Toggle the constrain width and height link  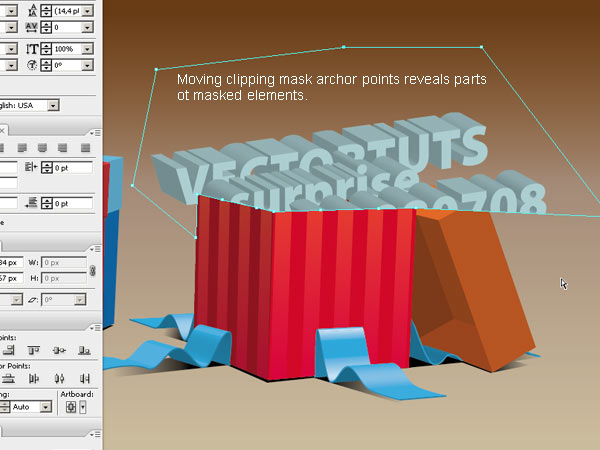tap(92, 271)
